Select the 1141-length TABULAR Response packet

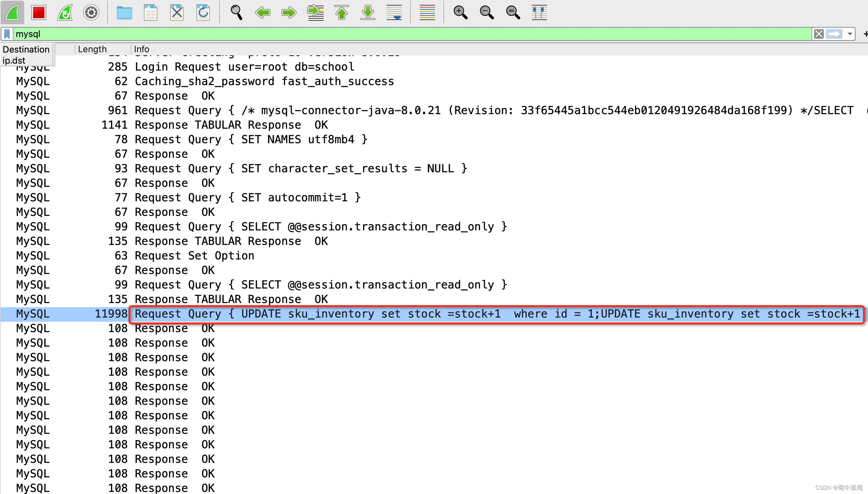(x=434, y=125)
